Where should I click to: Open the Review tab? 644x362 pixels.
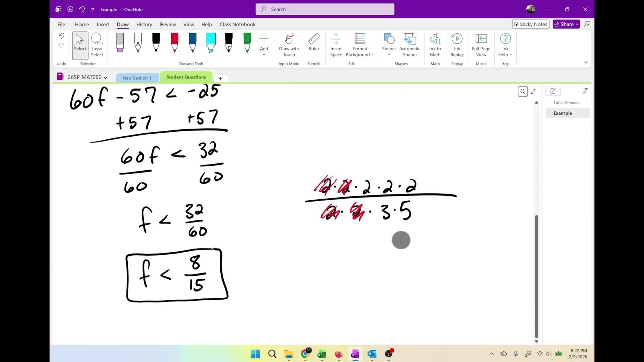[x=168, y=24]
